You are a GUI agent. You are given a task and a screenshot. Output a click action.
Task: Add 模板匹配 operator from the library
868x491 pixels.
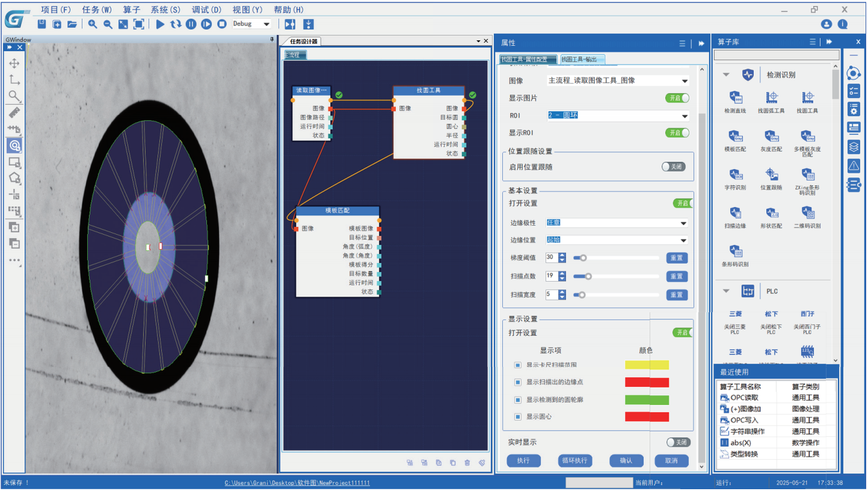[735, 141]
